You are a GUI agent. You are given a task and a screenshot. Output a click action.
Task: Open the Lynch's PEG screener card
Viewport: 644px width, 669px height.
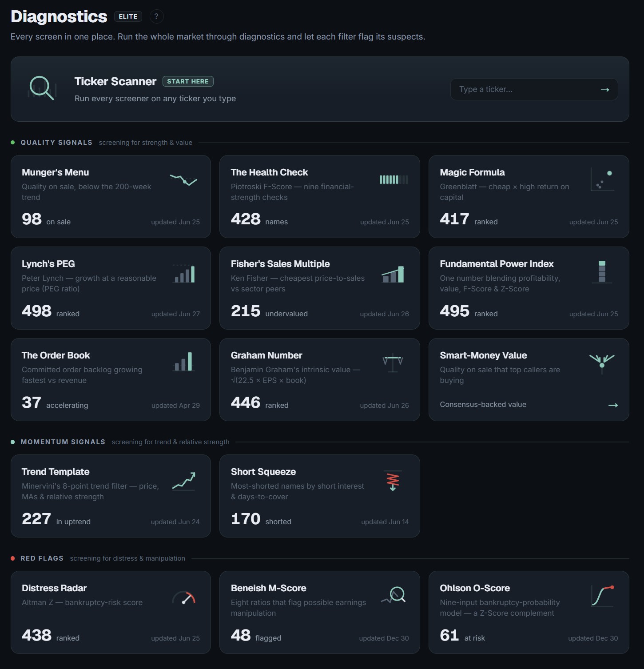(111, 288)
